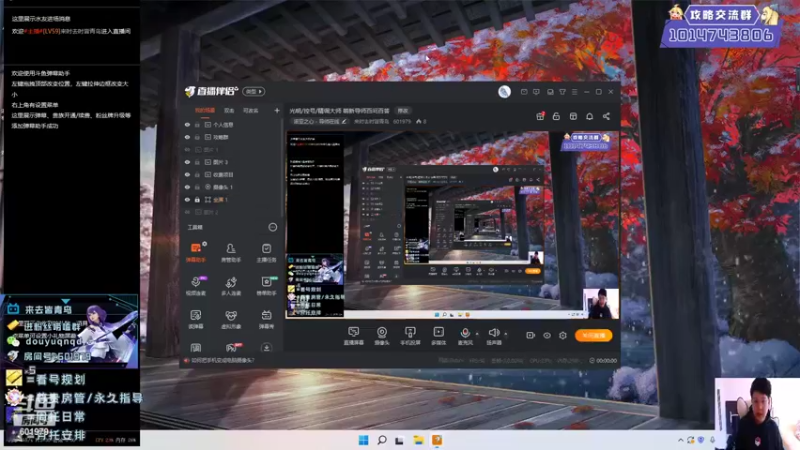
Task: Switch to the third scene tab
Action: [251, 110]
